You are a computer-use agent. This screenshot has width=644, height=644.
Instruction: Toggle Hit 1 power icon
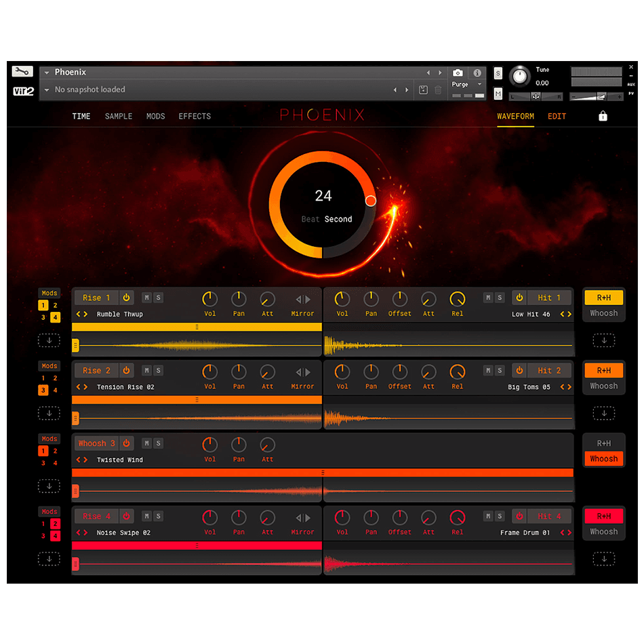click(x=519, y=298)
